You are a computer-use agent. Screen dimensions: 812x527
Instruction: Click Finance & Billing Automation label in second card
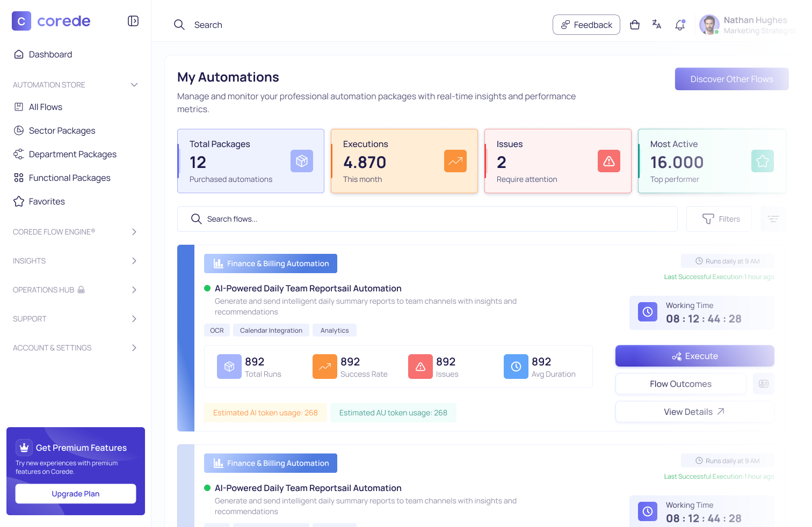click(271, 463)
